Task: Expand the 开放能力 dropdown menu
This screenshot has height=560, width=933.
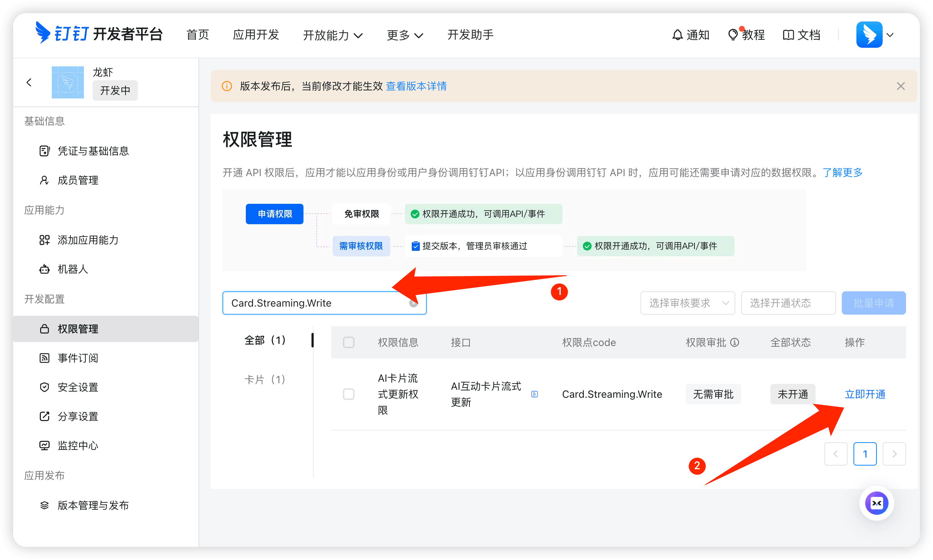Action: (332, 35)
